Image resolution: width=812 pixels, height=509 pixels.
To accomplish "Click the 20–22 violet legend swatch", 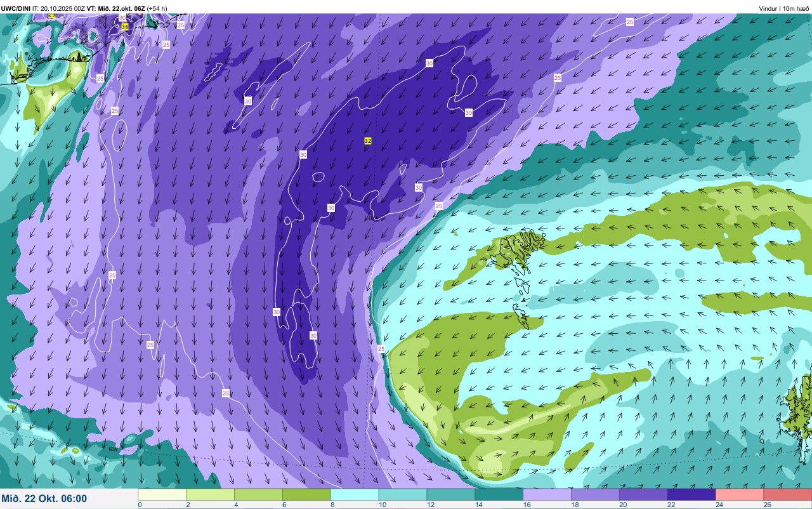I will [644, 494].
